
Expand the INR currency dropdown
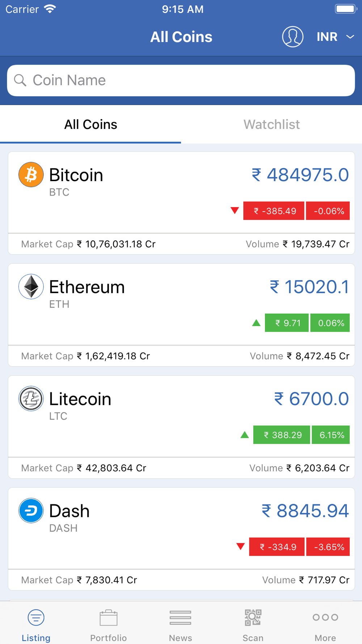(335, 37)
